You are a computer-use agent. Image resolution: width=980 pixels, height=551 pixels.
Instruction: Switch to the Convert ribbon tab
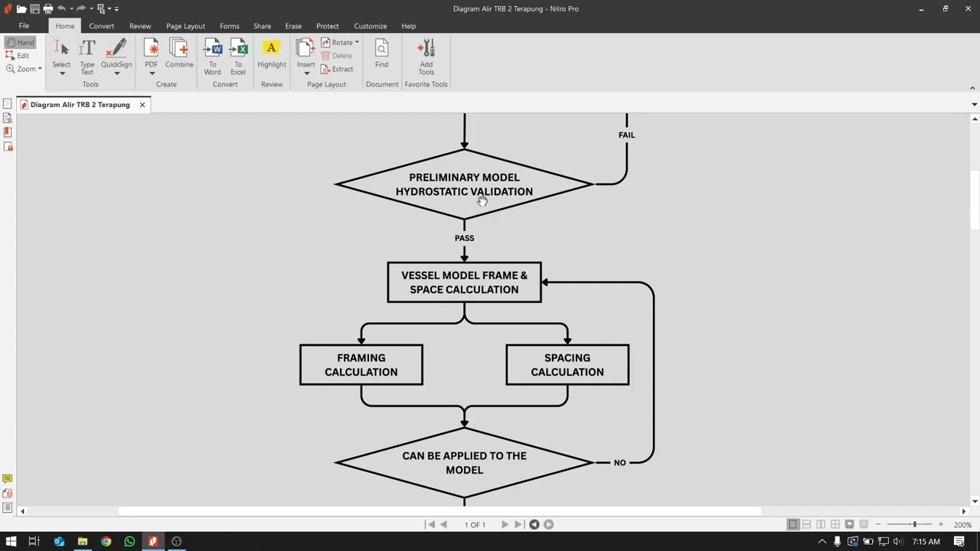[101, 26]
